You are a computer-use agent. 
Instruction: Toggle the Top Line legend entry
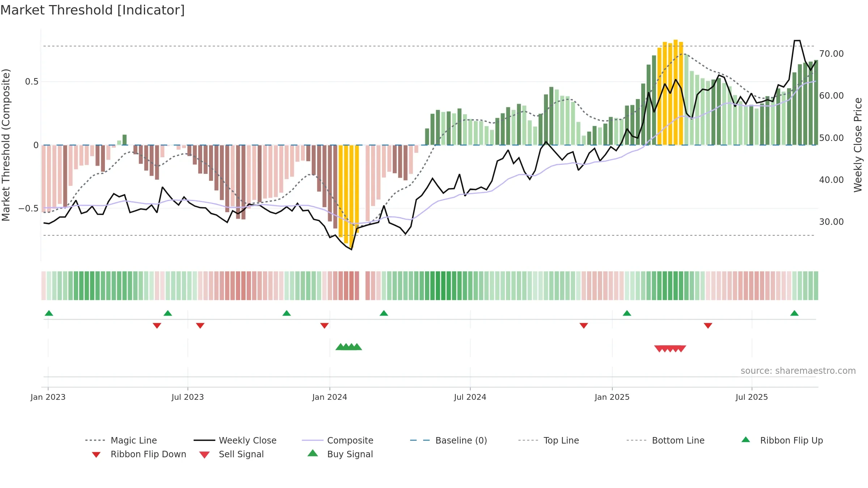point(548,440)
